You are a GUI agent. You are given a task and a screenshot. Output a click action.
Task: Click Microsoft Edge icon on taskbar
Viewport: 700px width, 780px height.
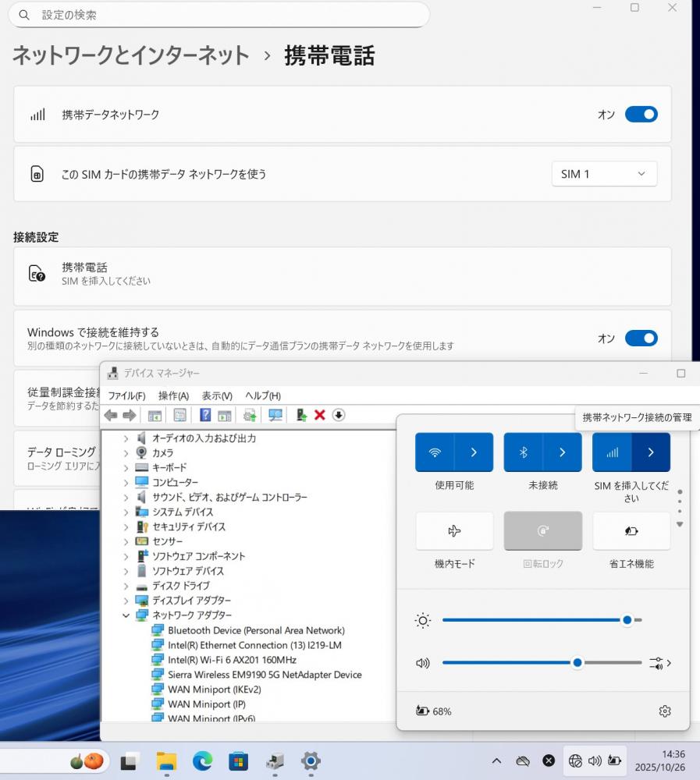(202, 760)
